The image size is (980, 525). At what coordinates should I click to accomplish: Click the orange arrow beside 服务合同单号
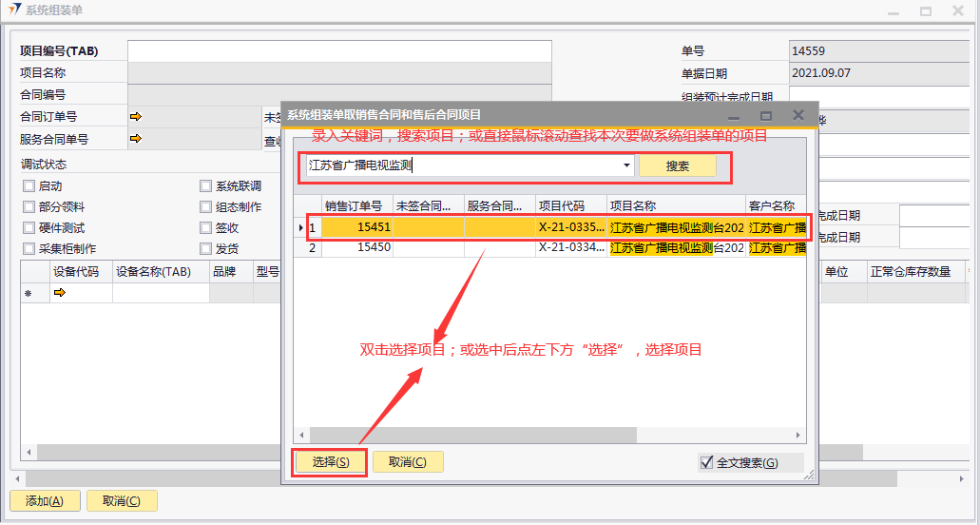click(x=135, y=139)
